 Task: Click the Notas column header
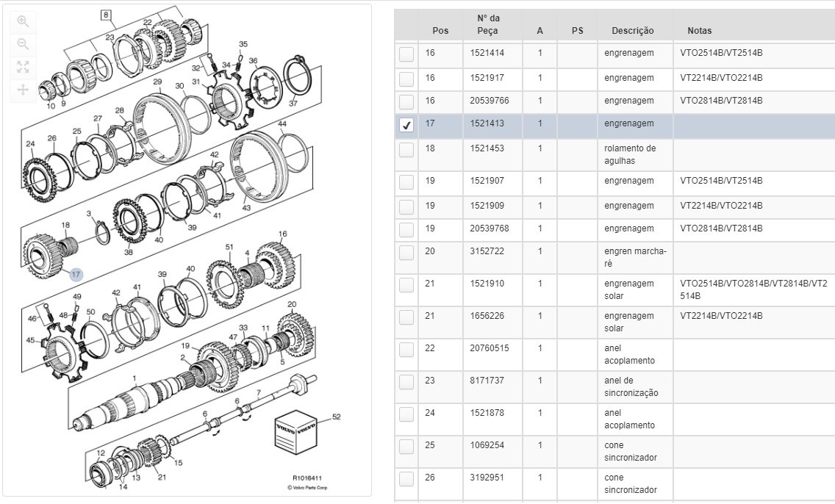coord(699,30)
